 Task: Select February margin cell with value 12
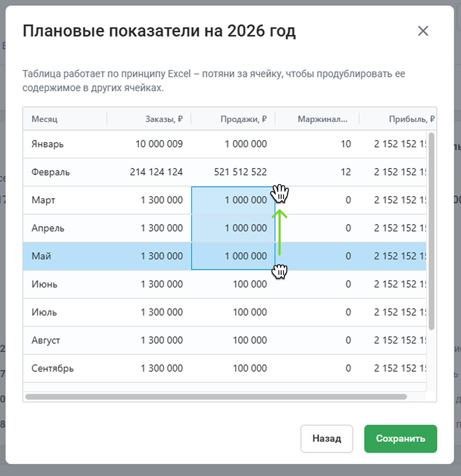[x=345, y=172]
